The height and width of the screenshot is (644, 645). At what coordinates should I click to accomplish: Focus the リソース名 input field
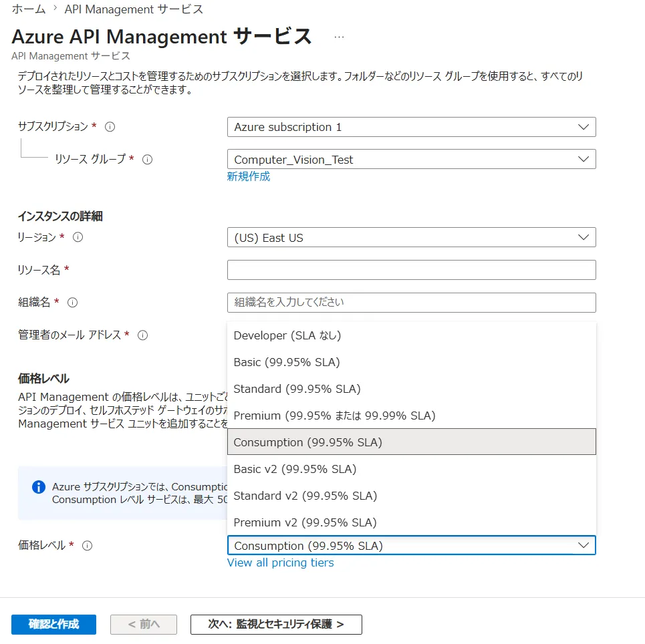(x=411, y=270)
